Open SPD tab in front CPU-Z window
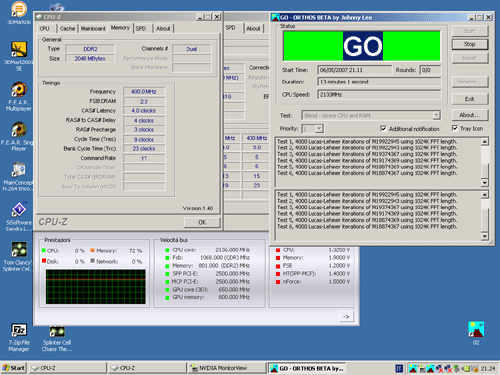Viewport: 500px width, 375px height. [x=141, y=29]
